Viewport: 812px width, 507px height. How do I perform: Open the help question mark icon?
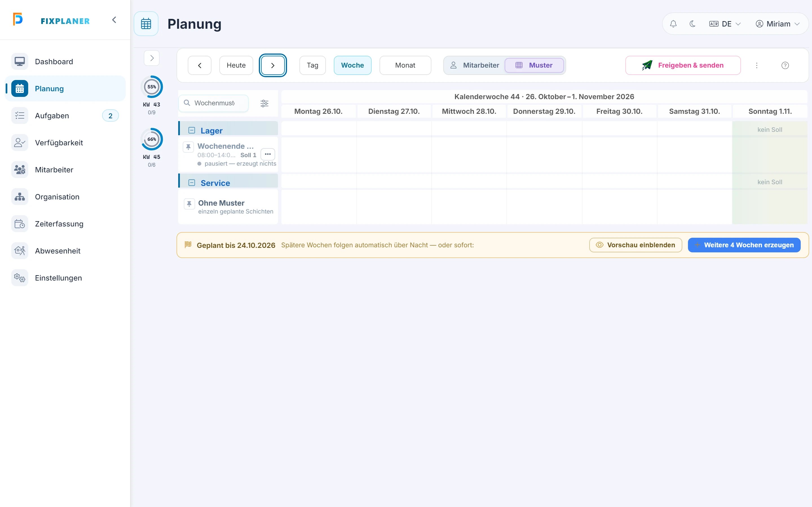(x=785, y=65)
